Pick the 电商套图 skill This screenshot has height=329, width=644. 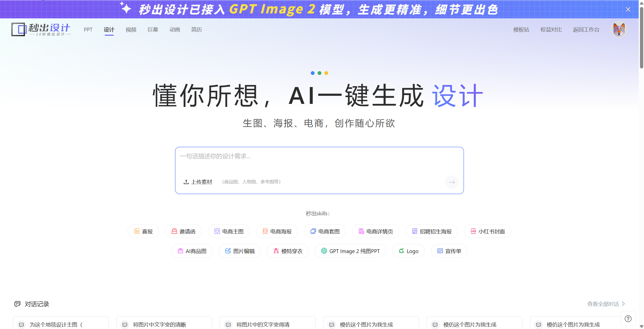coord(325,231)
